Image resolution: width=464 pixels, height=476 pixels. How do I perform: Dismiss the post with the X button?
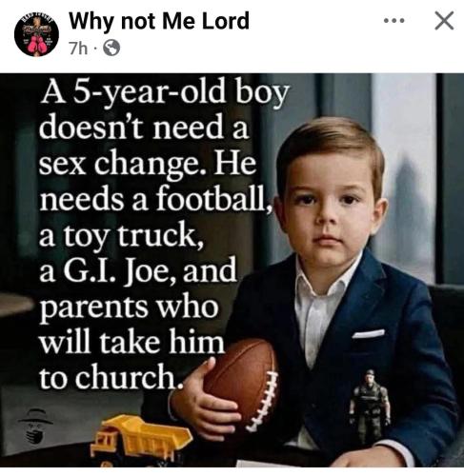coord(444,21)
